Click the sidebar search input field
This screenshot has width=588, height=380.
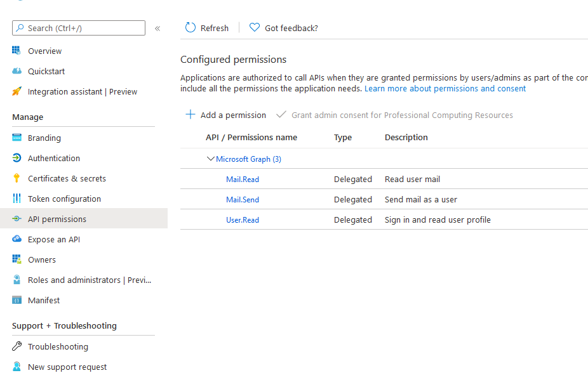point(83,28)
